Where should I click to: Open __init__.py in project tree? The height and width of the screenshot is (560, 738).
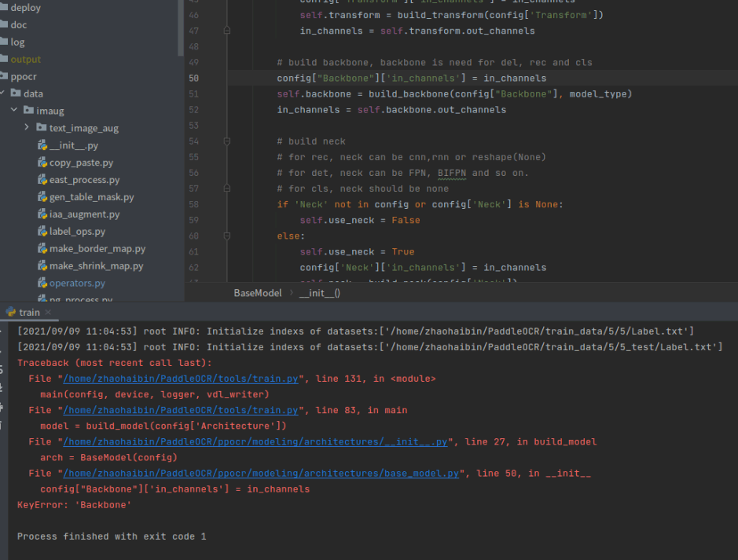tap(73, 145)
